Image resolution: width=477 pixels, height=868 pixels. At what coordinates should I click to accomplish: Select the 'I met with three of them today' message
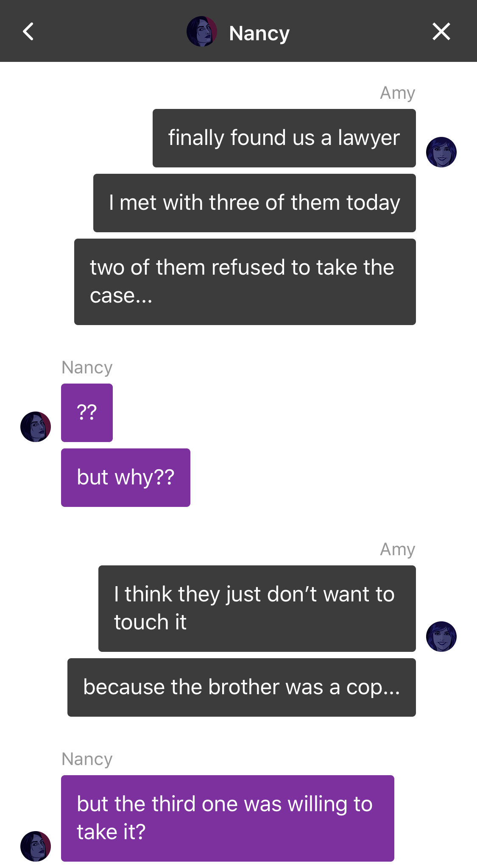pyautogui.click(x=254, y=203)
